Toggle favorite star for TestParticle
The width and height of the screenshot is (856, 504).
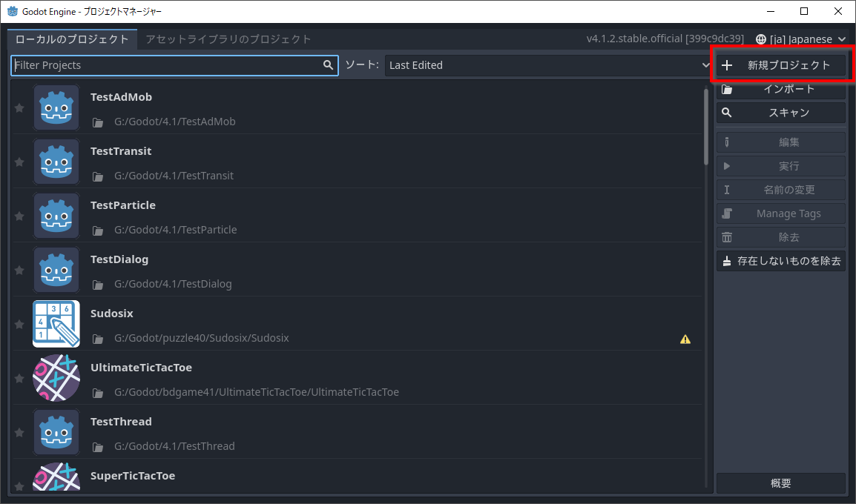coord(19,216)
